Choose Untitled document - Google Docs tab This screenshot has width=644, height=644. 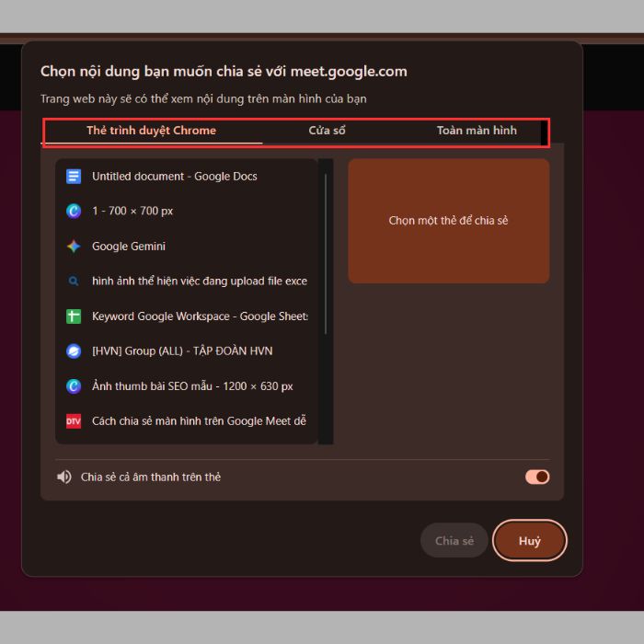click(187, 177)
